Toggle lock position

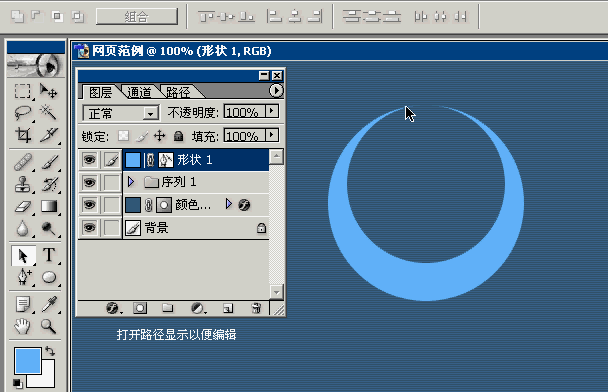pos(159,136)
